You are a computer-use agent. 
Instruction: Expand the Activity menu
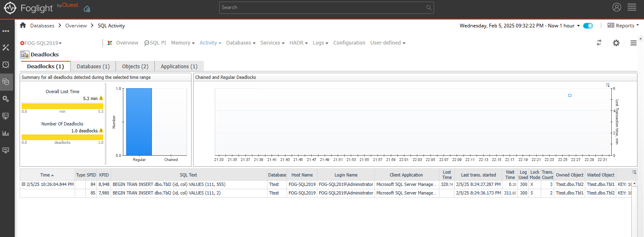pyautogui.click(x=210, y=43)
